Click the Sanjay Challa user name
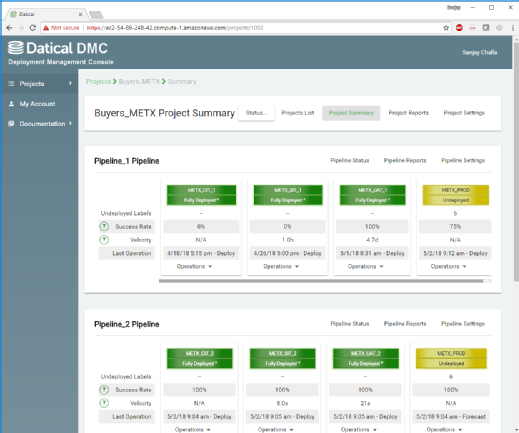 [x=480, y=52]
